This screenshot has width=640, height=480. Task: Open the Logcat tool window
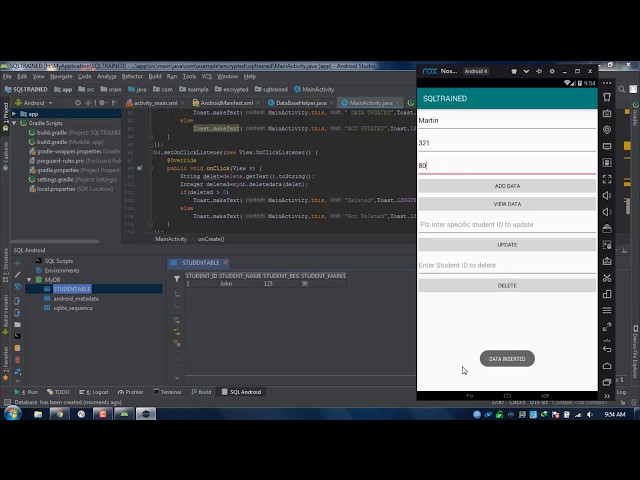[x=93, y=392]
